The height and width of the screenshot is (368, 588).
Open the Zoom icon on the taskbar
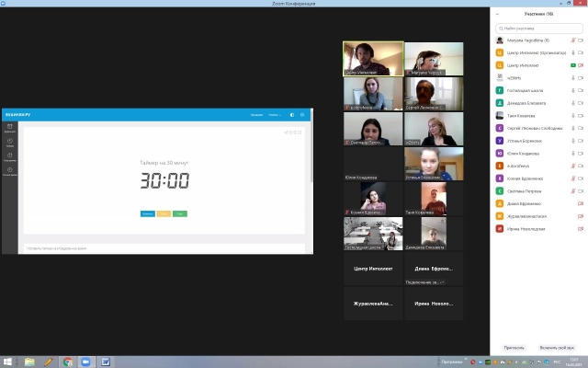(85, 362)
